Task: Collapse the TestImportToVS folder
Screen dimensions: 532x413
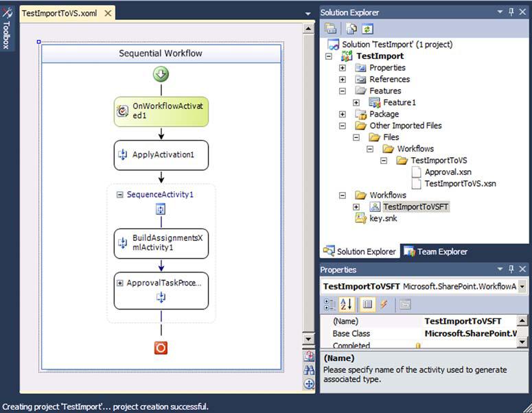Action: (x=384, y=161)
